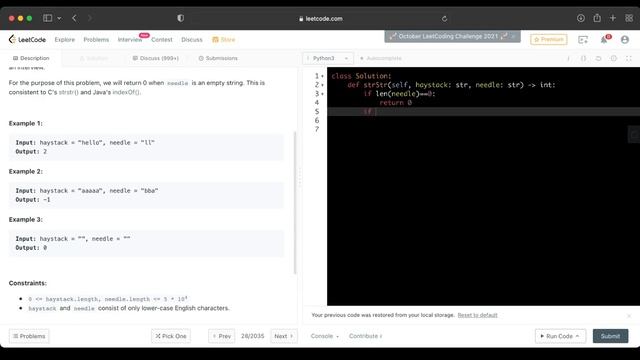Click Safari privacy shield icon

(180, 18)
